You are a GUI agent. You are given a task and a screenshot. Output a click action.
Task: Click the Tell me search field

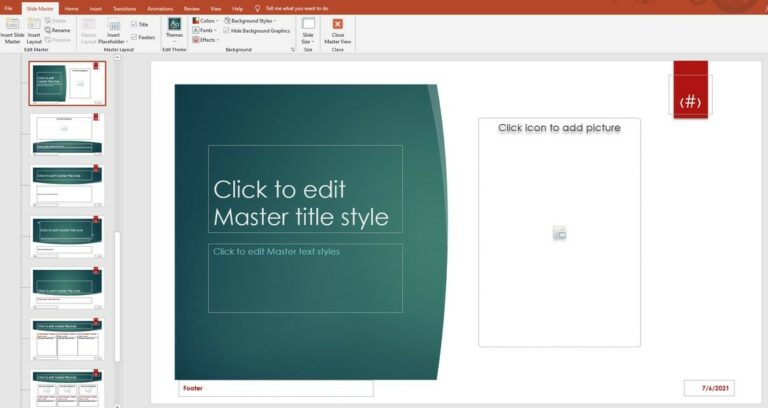297,8
